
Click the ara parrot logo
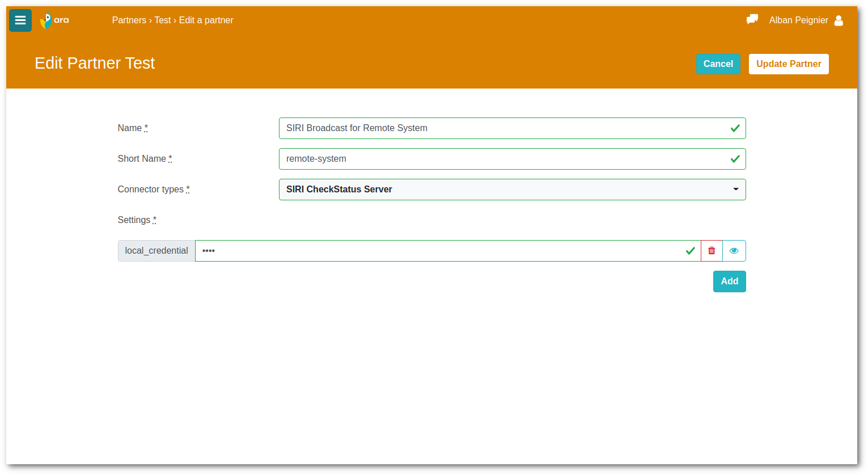click(x=54, y=20)
